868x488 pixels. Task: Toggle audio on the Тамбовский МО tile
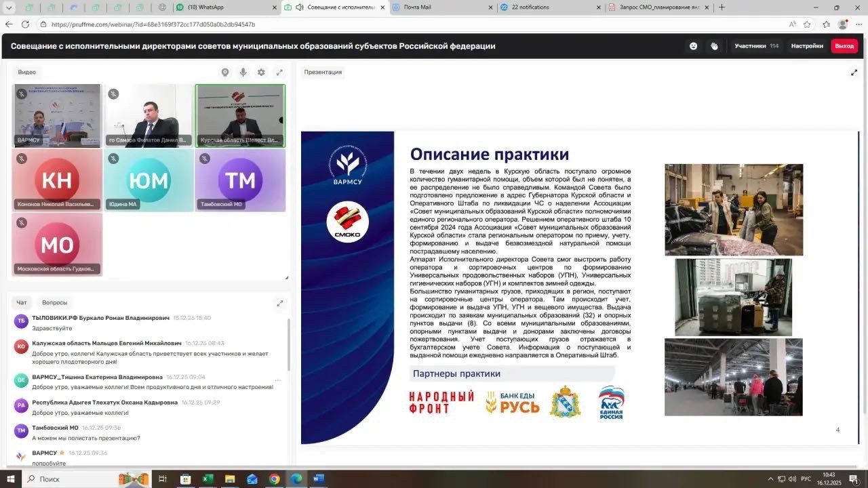[203, 158]
